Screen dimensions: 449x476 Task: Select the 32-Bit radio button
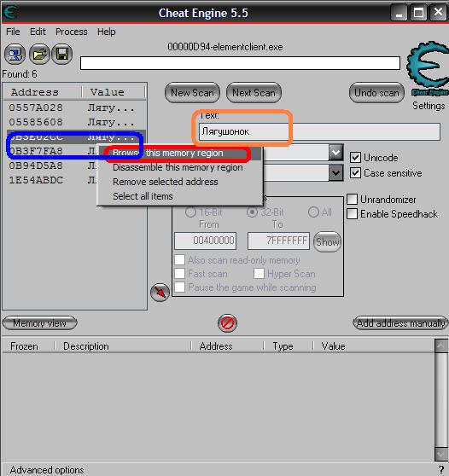pyautogui.click(x=252, y=212)
